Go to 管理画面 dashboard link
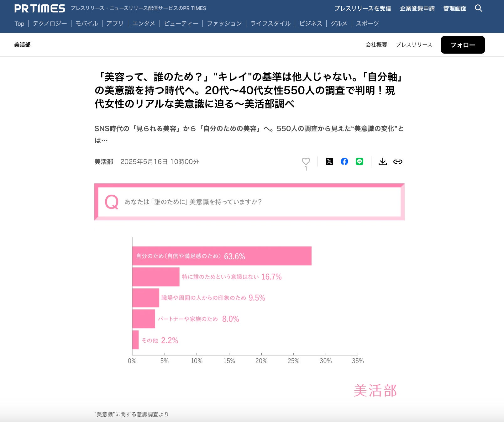504x422 pixels. point(455,8)
